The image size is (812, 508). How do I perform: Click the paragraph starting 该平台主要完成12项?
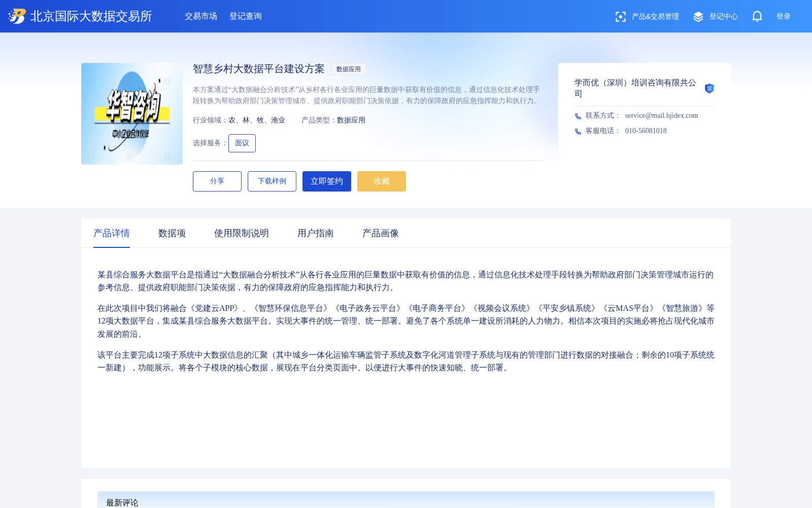coord(406,361)
